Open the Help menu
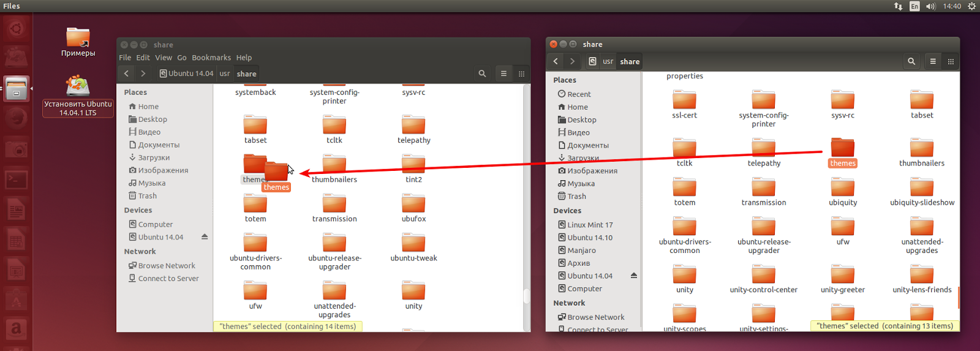980x351 pixels. (244, 58)
